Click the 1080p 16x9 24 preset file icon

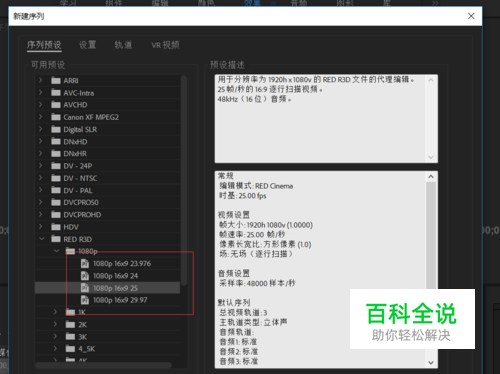[85, 276]
